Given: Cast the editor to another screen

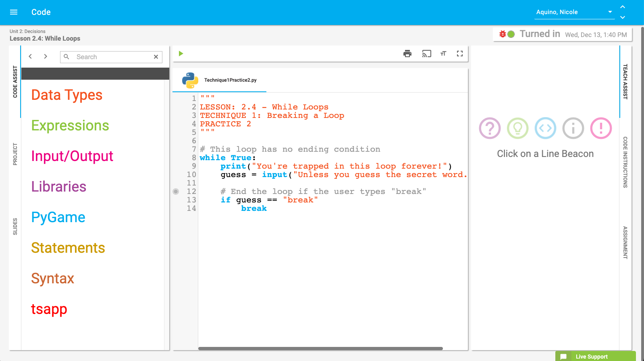Looking at the screenshot, I should tap(426, 54).
